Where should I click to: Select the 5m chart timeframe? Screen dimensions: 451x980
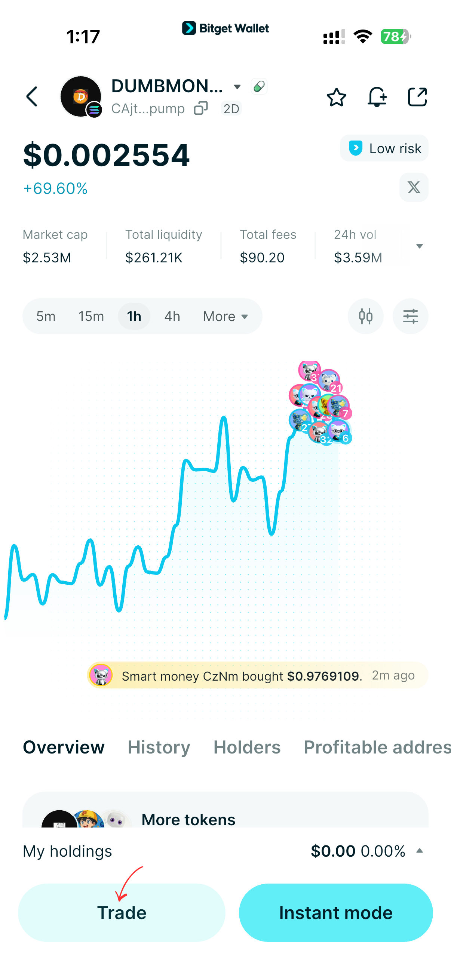click(45, 316)
